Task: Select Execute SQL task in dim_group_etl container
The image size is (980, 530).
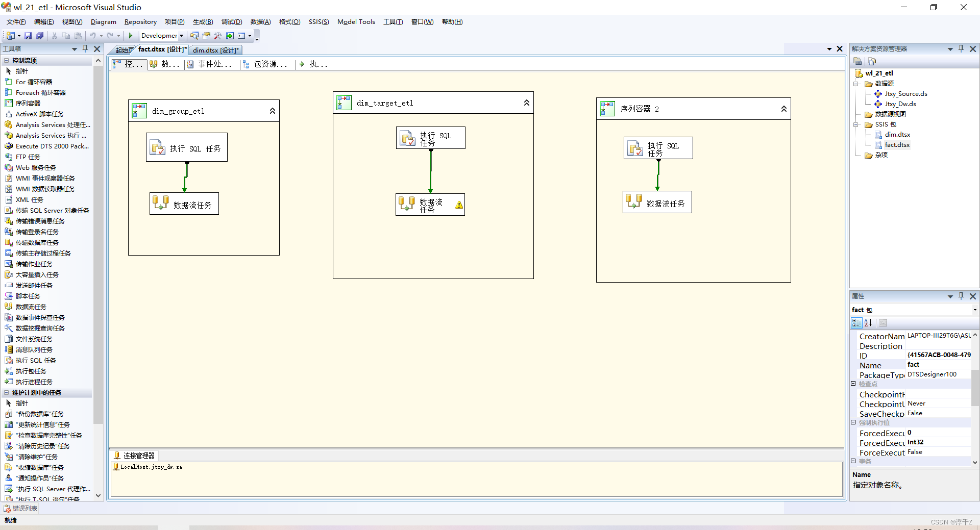Action: pyautogui.click(x=187, y=148)
